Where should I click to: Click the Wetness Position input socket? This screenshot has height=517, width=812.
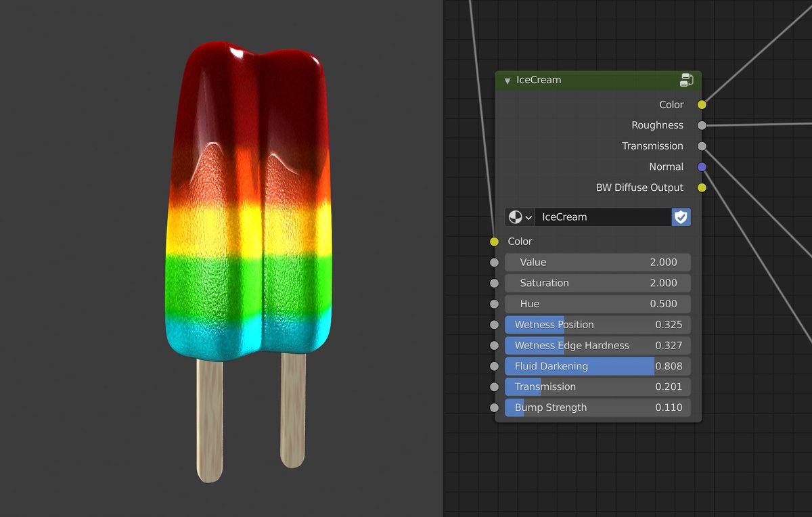coord(494,325)
